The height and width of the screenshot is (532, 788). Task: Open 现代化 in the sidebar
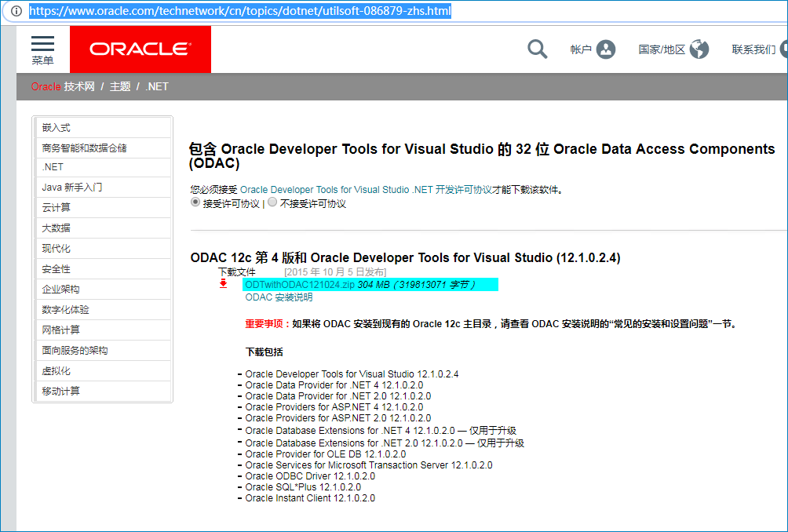click(104, 249)
